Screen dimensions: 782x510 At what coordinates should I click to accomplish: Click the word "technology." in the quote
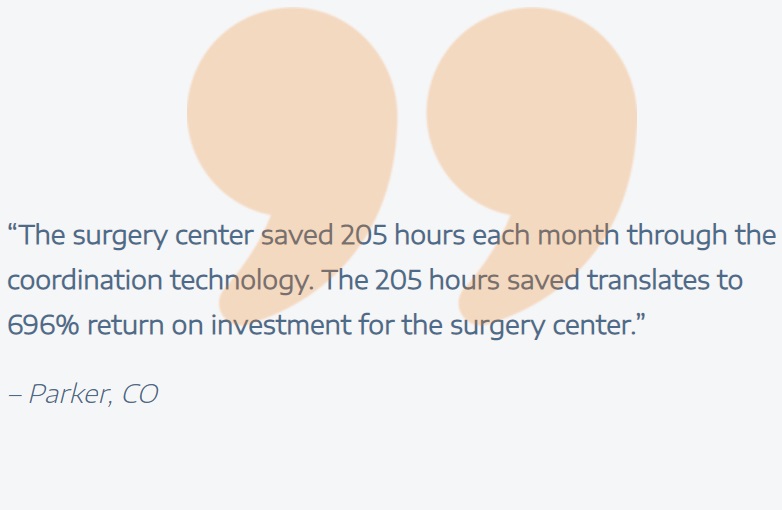[x=243, y=281]
